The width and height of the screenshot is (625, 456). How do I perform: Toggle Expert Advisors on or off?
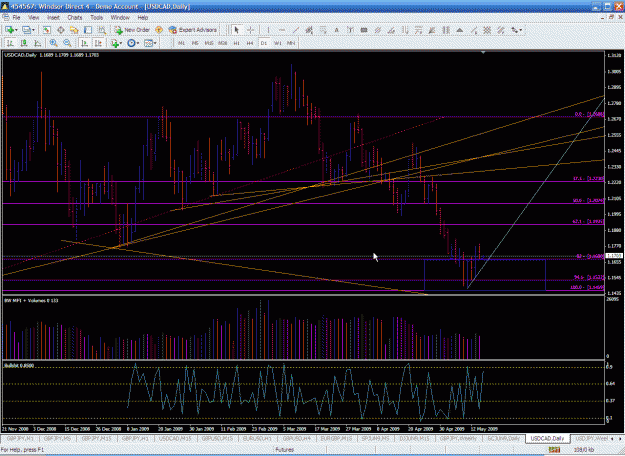click(x=193, y=30)
